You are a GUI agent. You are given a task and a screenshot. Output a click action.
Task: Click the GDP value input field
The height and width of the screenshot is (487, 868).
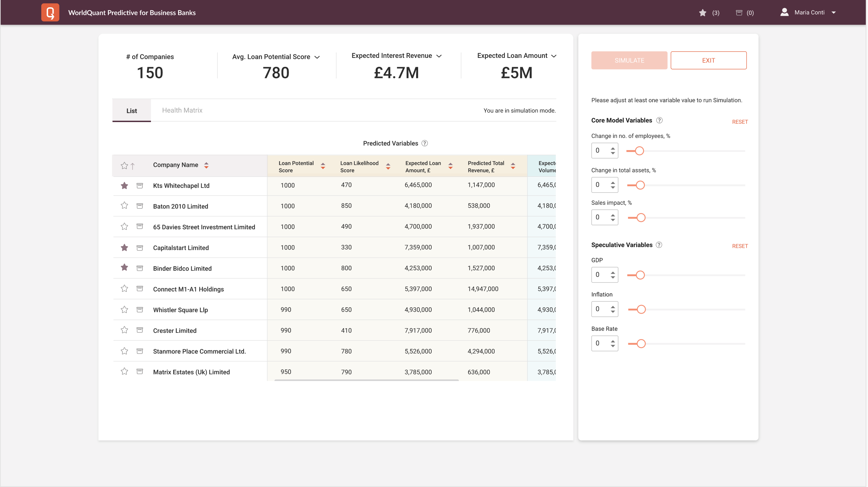[605, 275]
